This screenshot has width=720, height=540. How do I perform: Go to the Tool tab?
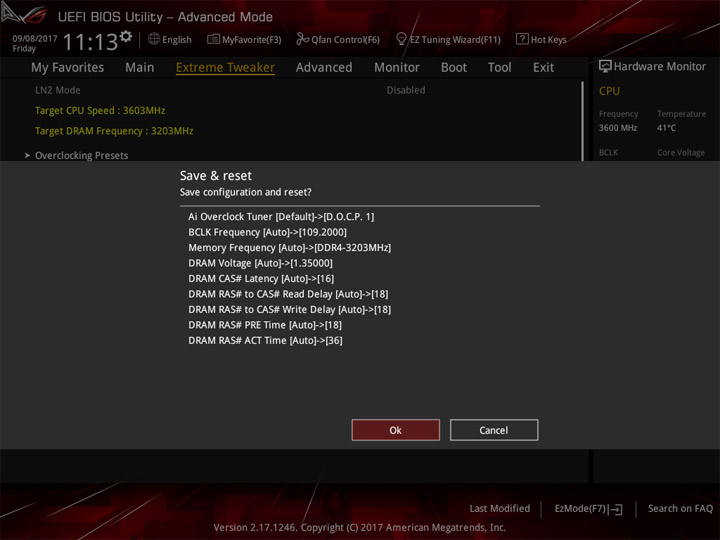[499, 68]
